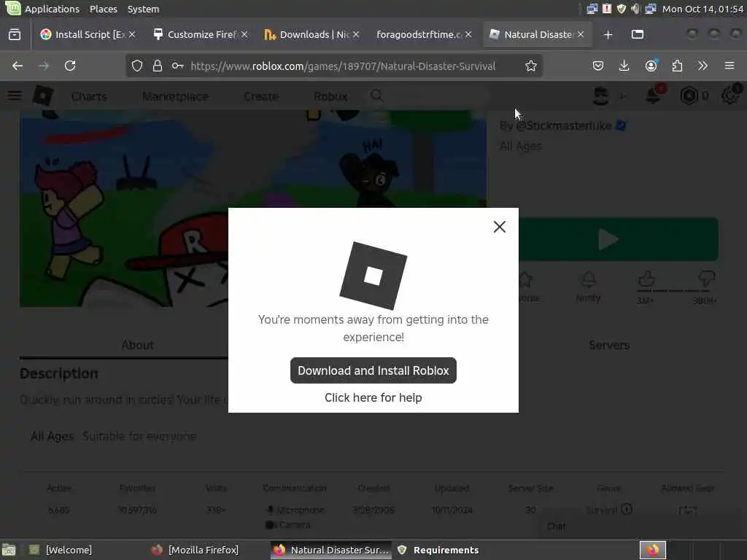747x560 pixels.
Task: Show the site security padlock info
Action: [x=158, y=66]
